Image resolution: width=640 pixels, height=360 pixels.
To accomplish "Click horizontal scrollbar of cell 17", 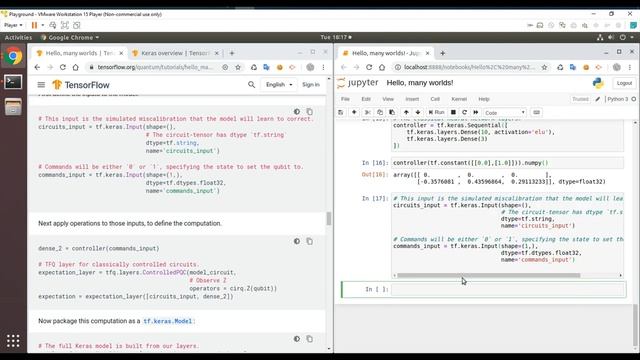I will coord(489,276).
